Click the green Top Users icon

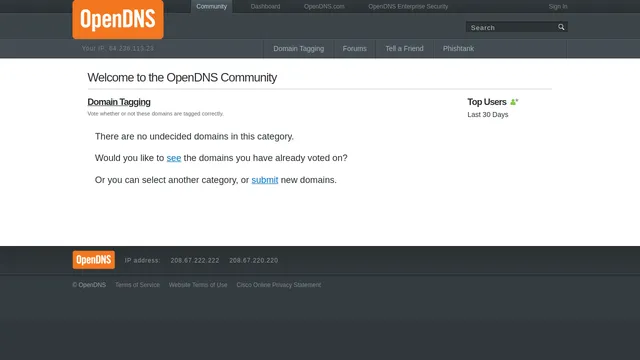pyautogui.click(x=514, y=102)
